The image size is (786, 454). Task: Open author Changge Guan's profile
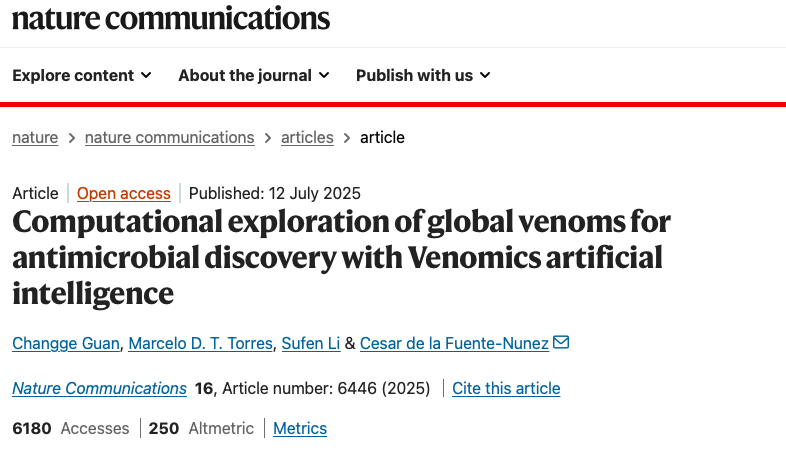68,344
